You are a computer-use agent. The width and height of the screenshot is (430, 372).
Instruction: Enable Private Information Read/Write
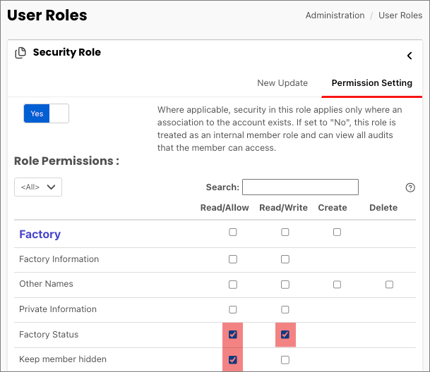click(285, 310)
